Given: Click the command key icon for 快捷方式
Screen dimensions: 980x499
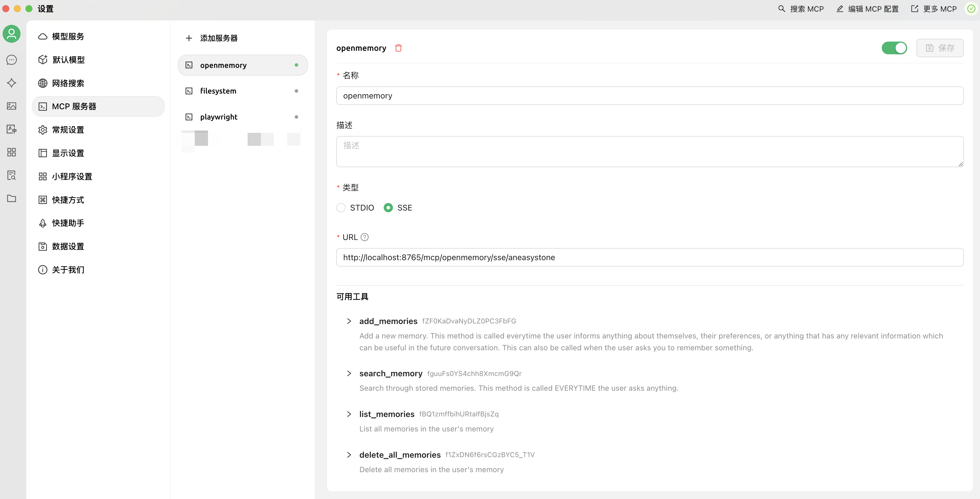Looking at the screenshot, I should click(x=42, y=200).
